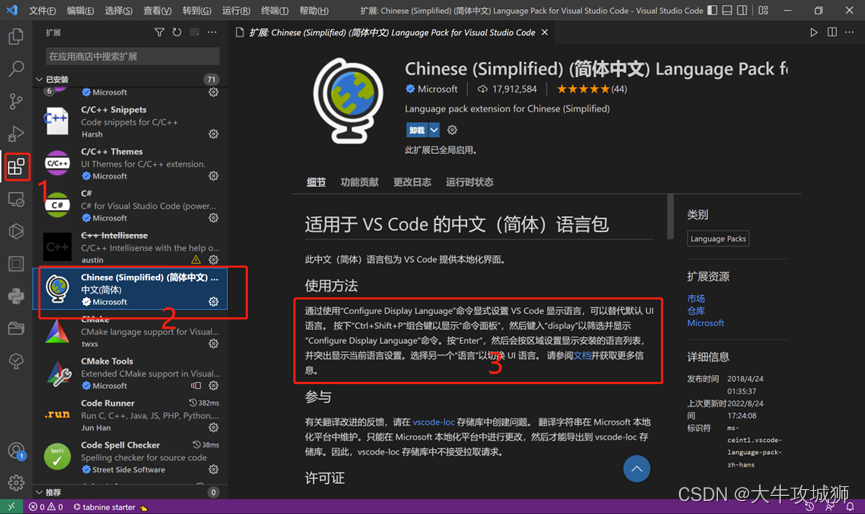Customize layout button in title bar
The height and width of the screenshot is (514, 865).
[x=763, y=10]
